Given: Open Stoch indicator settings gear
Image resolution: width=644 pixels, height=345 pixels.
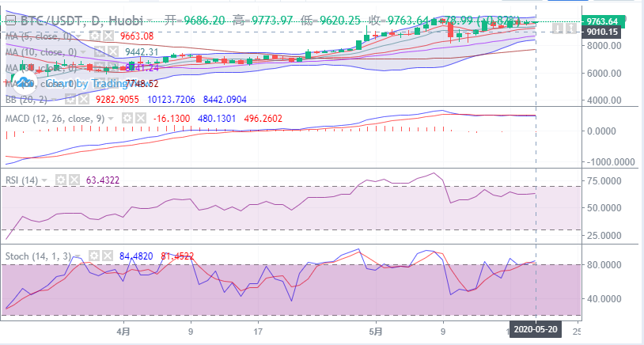Looking at the screenshot, I should (94, 256).
